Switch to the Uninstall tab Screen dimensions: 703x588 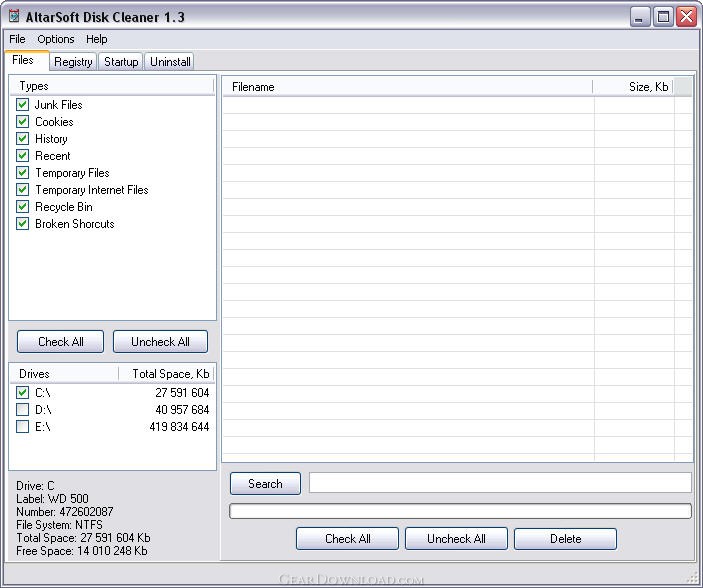tap(170, 62)
